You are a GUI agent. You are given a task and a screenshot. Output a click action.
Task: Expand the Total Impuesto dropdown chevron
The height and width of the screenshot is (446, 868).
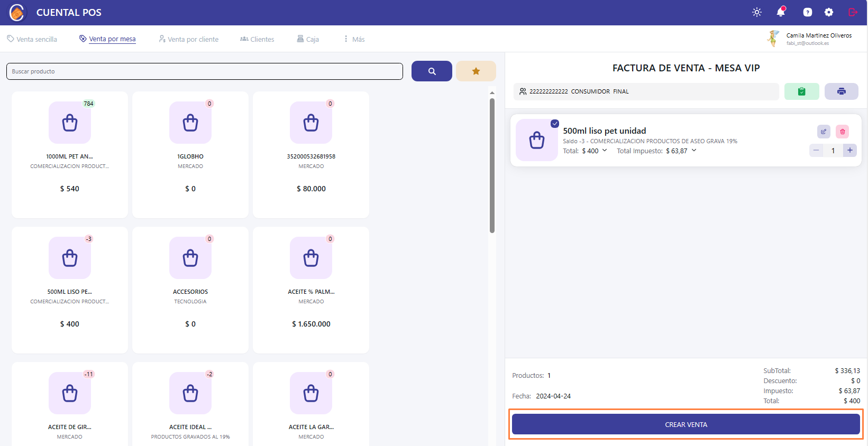[x=694, y=151]
